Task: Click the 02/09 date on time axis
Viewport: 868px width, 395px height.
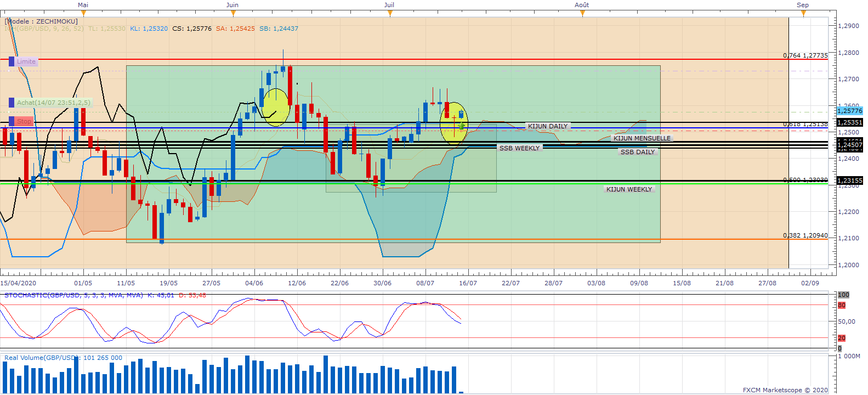Action: tap(810, 283)
